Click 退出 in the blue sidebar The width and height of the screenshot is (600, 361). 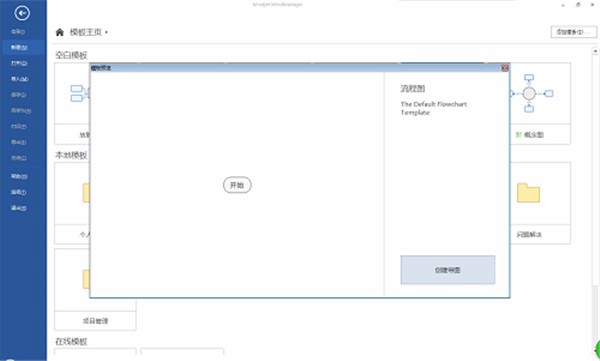point(18,208)
